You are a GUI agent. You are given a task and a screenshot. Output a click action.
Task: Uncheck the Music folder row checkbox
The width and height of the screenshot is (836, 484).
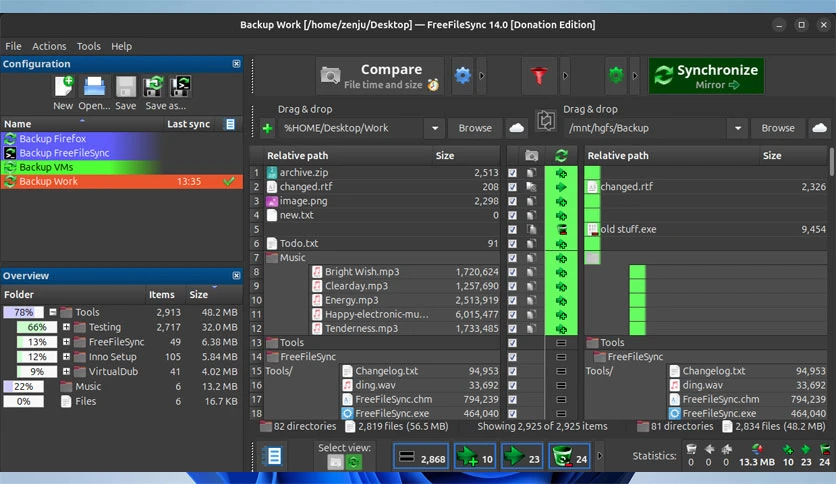[x=512, y=258]
